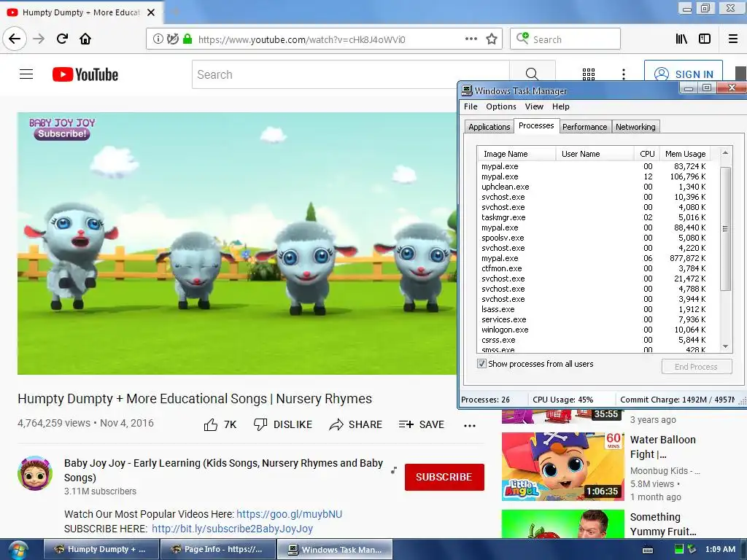Sort processes by CPU column

pyautogui.click(x=647, y=154)
